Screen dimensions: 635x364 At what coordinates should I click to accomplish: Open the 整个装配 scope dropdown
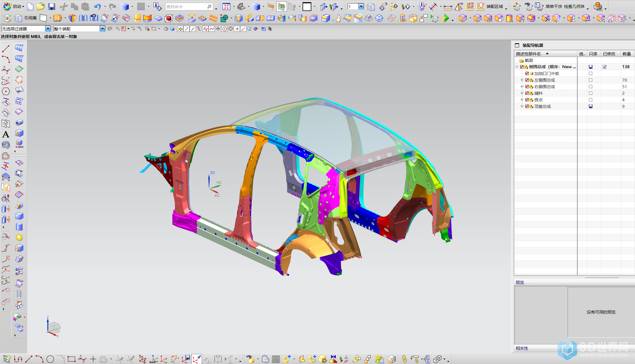point(102,28)
